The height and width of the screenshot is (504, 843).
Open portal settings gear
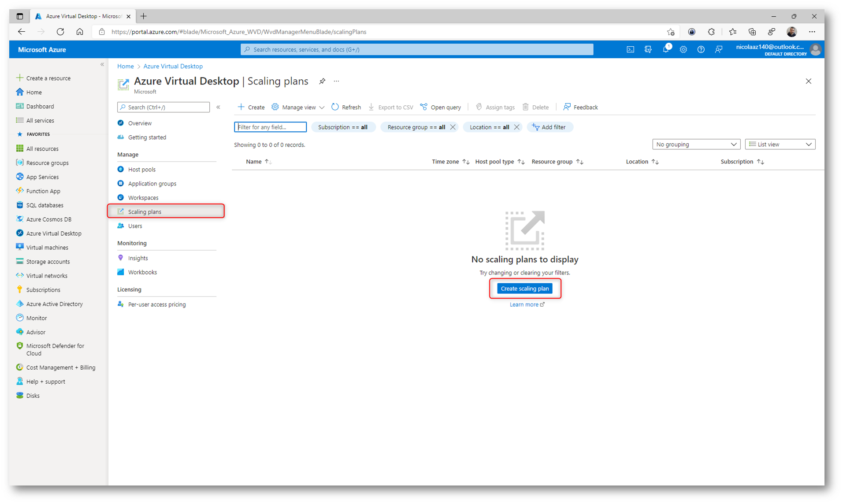[683, 49]
